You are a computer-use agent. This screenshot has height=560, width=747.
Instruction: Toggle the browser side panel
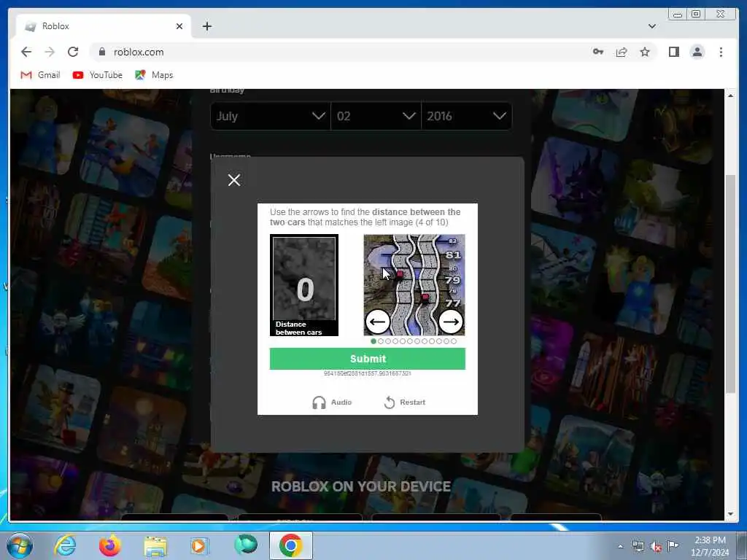click(x=673, y=52)
